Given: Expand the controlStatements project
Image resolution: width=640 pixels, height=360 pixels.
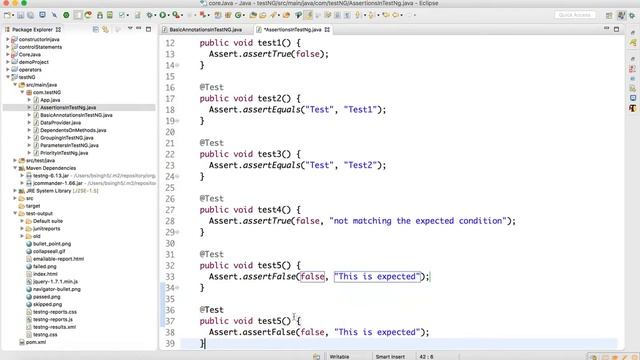Looking at the screenshot, I should (8, 47).
